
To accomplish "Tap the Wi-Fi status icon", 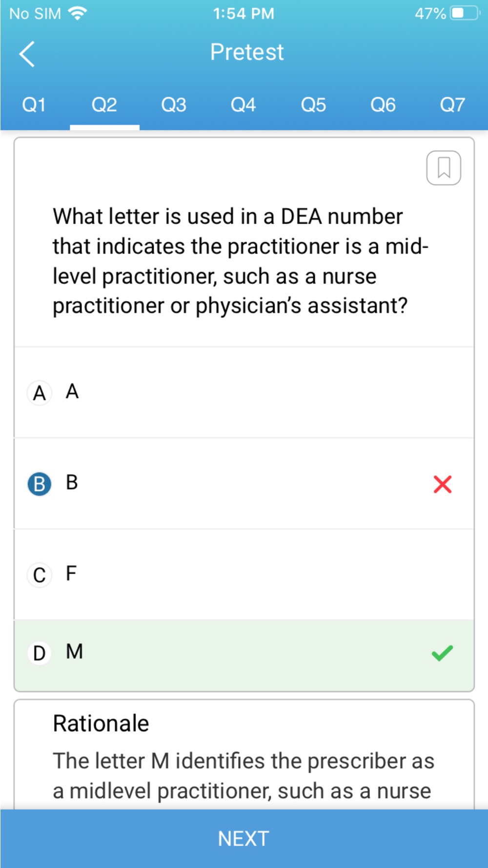I will tap(78, 13).
